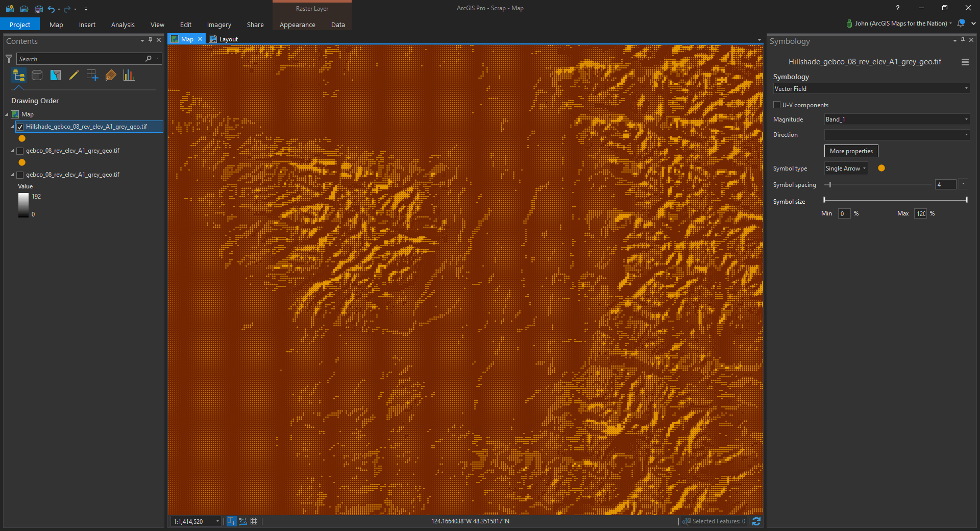Click the Save Project icon
Image resolution: width=980 pixels, height=531 pixels.
point(39,9)
